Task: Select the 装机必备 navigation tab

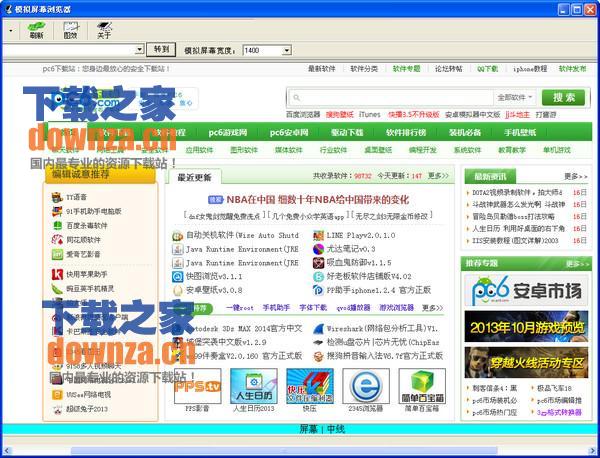Action: pos(465,133)
